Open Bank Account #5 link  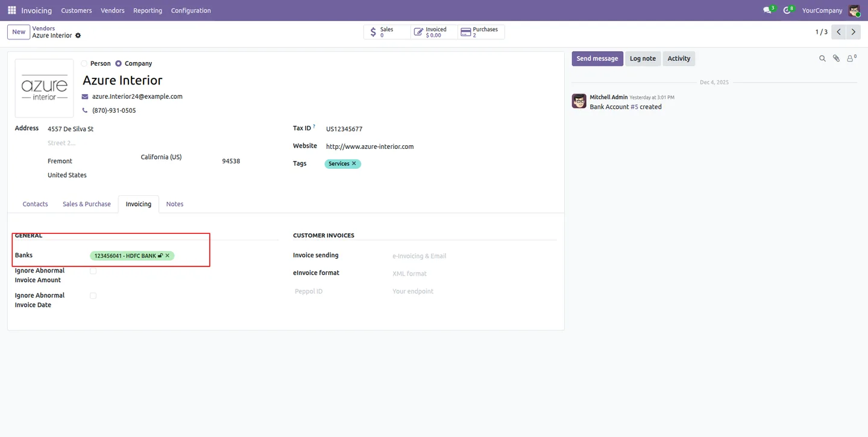point(634,107)
